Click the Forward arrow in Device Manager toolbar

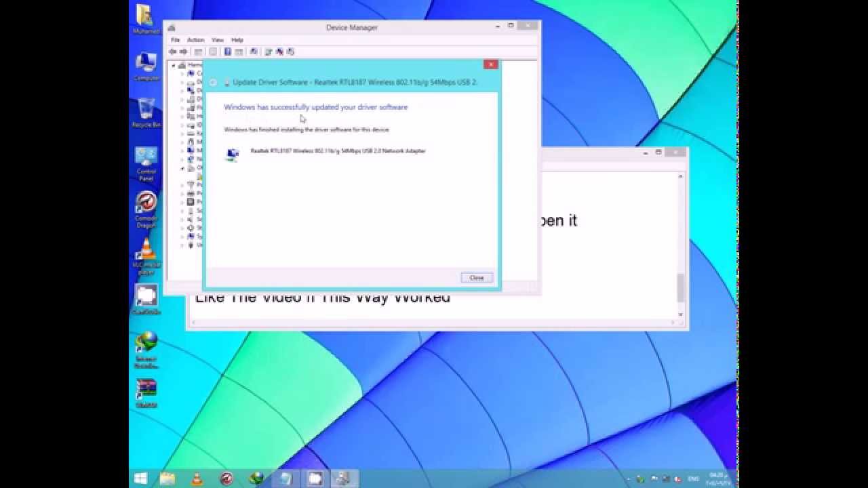click(x=183, y=52)
